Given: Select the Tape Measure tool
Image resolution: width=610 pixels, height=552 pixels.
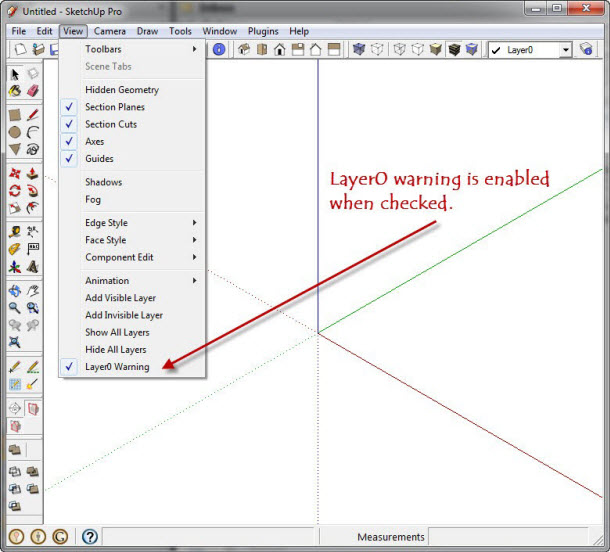Looking at the screenshot, I should coord(15,232).
